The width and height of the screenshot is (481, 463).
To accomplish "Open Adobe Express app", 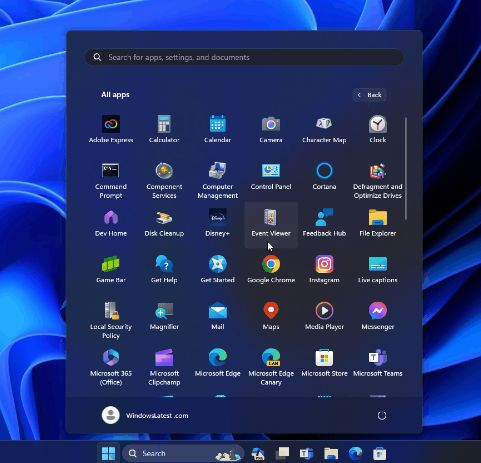I will (111, 129).
